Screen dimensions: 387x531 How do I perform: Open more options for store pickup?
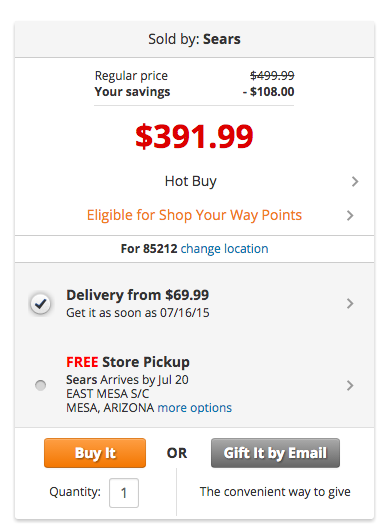tap(195, 408)
